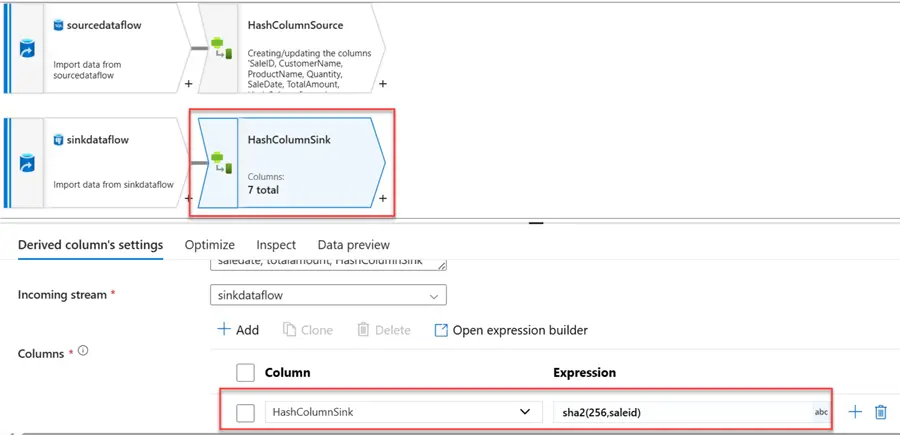This screenshot has width=900, height=435.
Task: Delete the HashColumnSink column row trash icon
Action: pyautogui.click(x=881, y=412)
